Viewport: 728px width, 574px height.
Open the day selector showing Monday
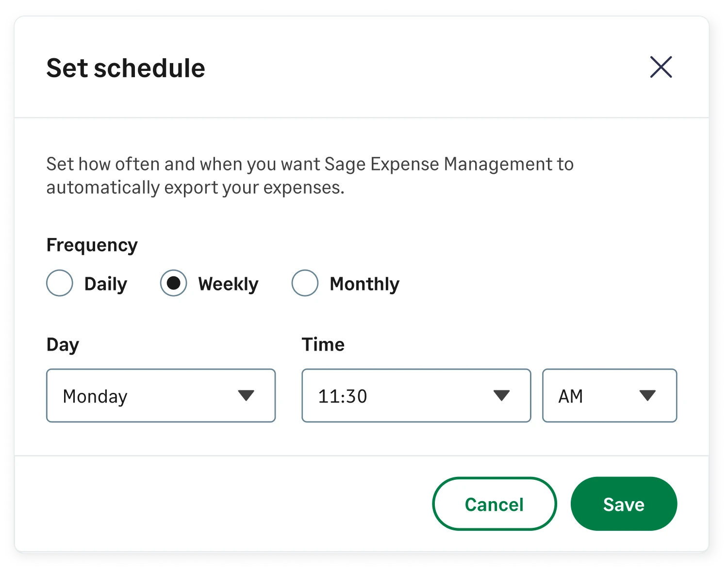click(160, 395)
